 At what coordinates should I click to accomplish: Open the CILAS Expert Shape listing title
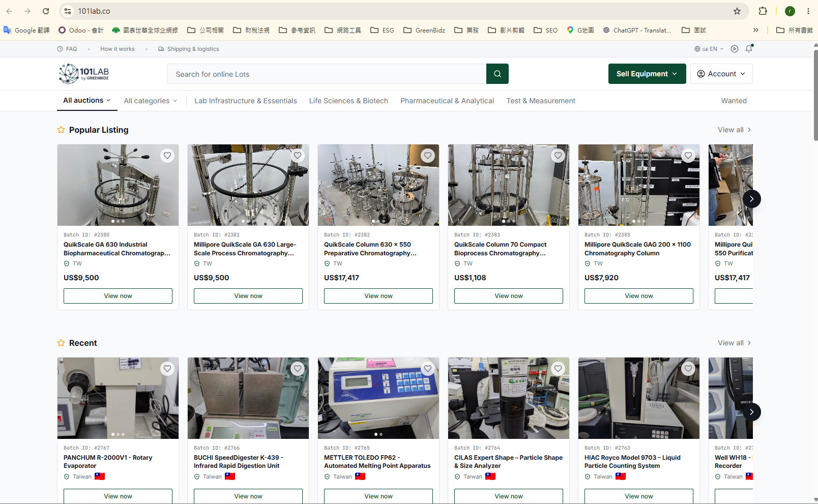coord(508,462)
